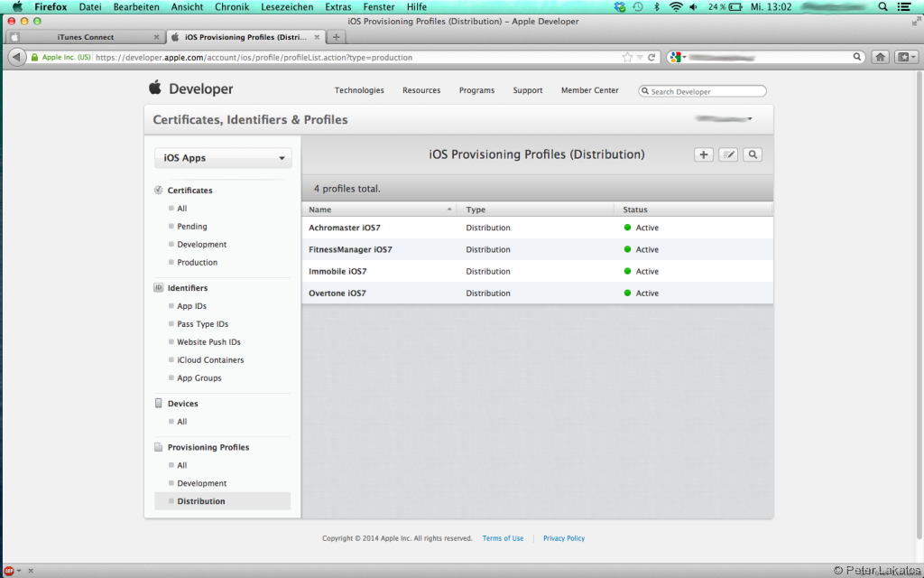Click the edit profiles pencil icon

(x=728, y=154)
